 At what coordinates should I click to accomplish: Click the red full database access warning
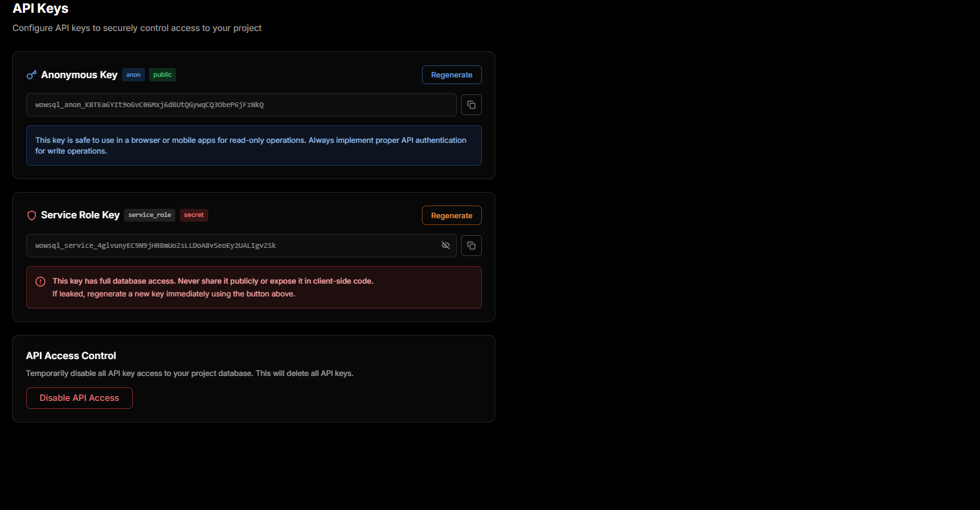click(x=254, y=287)
